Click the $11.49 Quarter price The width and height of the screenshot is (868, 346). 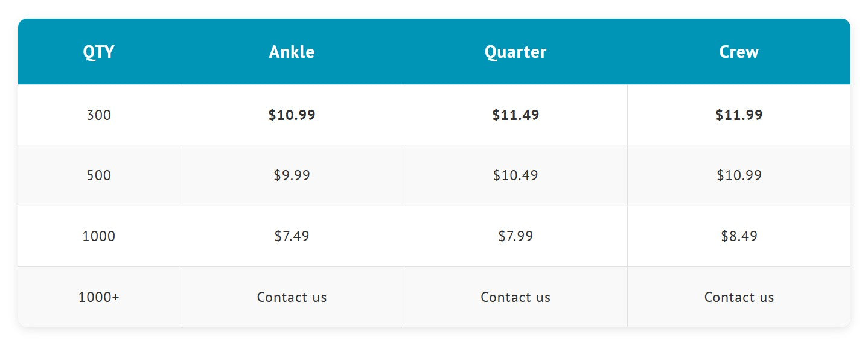[x=515, y=115]
